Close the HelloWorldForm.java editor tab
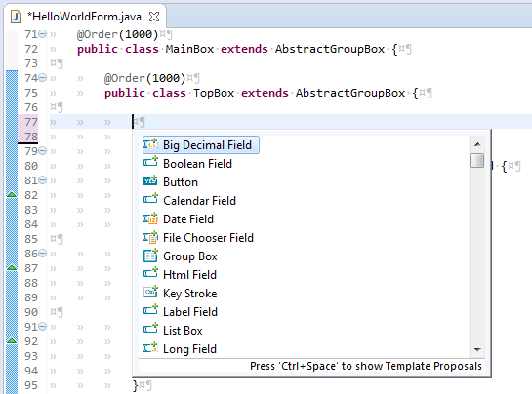532x394 pixels. click(154, 17)
